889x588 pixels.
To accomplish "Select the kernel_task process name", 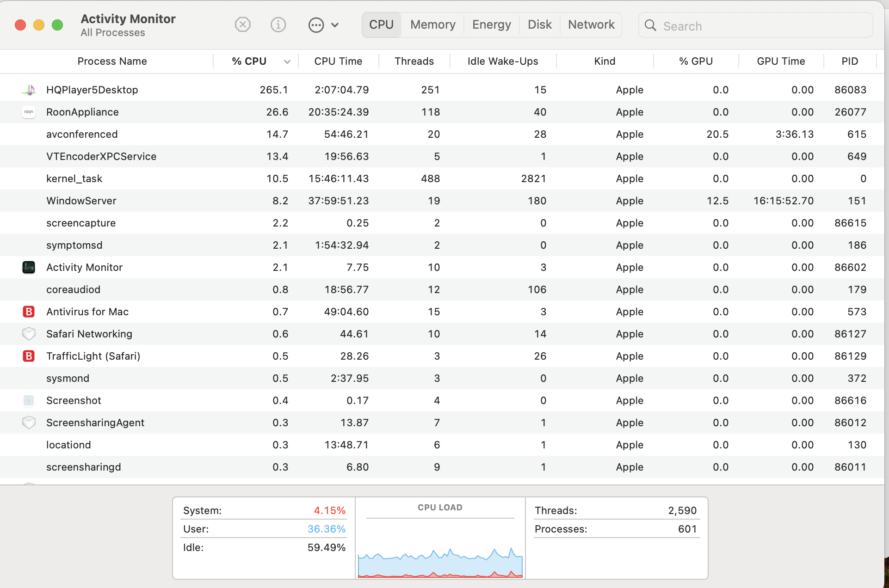I will pyautogui.click(x=74, y=178).
